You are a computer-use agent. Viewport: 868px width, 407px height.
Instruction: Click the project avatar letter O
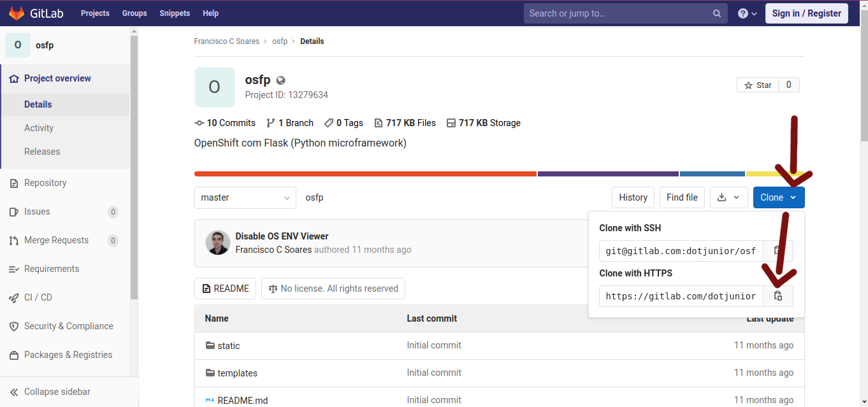(x=214, y=87)
